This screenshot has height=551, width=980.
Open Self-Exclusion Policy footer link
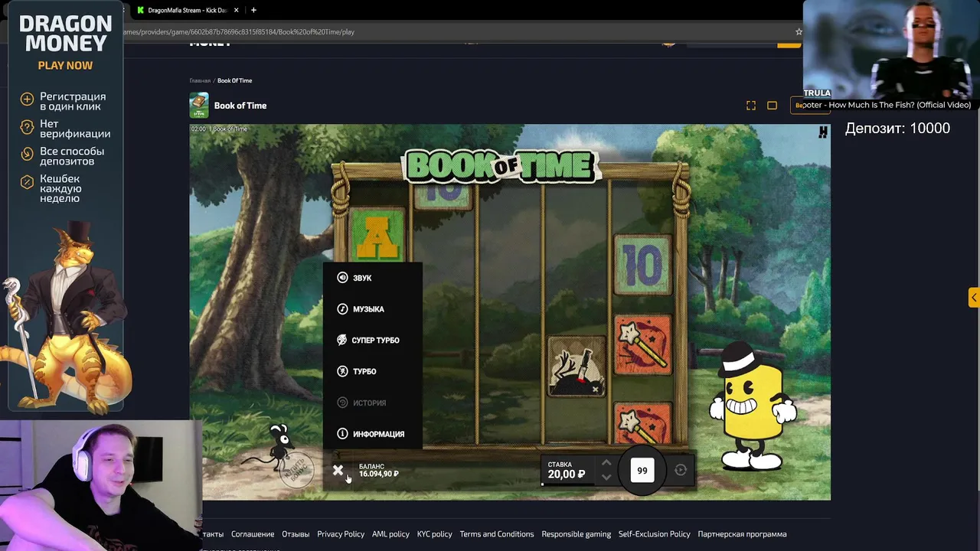point(655,534)
